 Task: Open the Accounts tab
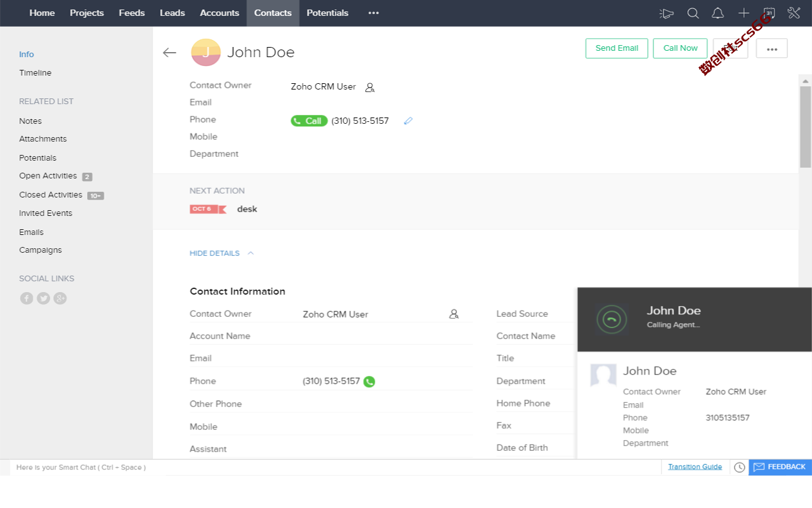tap(219, 13)
